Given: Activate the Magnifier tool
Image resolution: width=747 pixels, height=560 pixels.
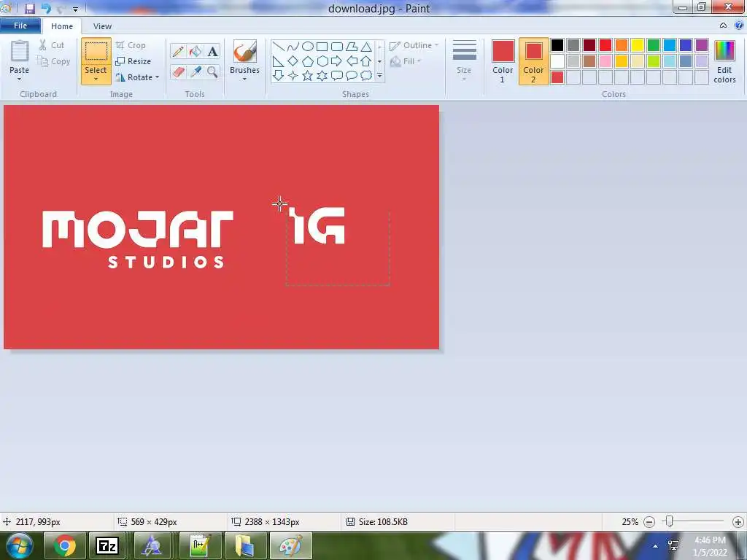Looking at the screenshot, I should click(212, 72).
